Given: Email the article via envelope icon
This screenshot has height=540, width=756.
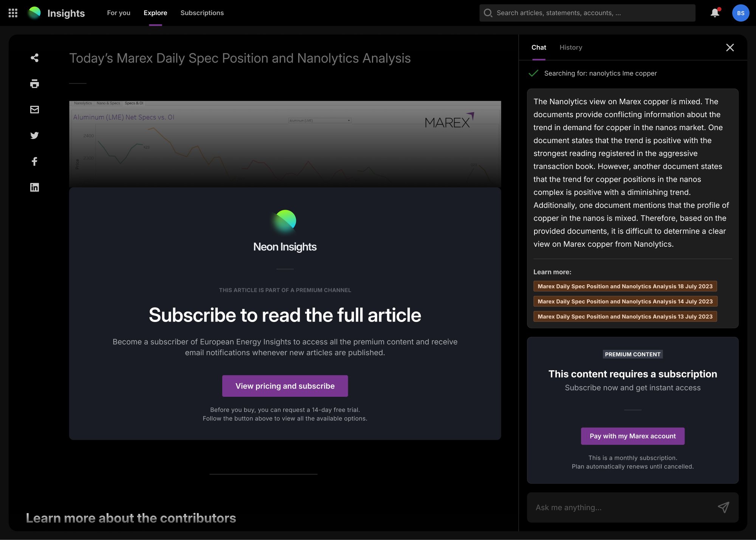Looking at the screenshot, I should point(34,110).
